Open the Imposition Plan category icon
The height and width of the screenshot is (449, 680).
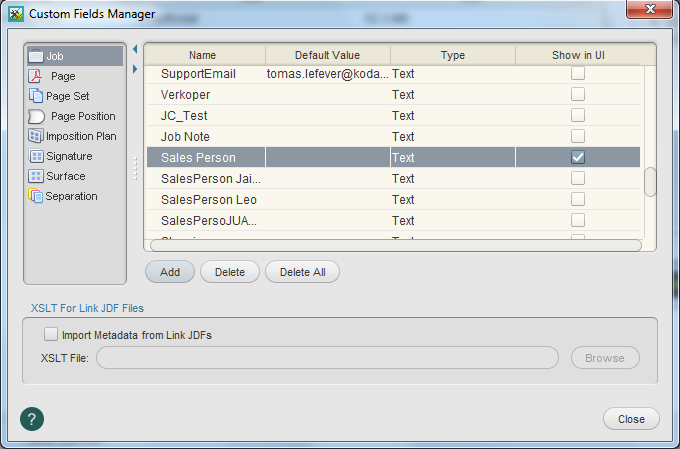coord(36,136)
